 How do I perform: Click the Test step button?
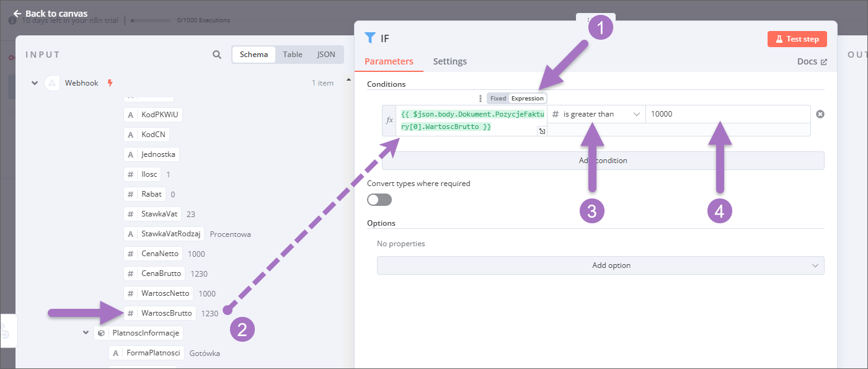tap(797, 39)
